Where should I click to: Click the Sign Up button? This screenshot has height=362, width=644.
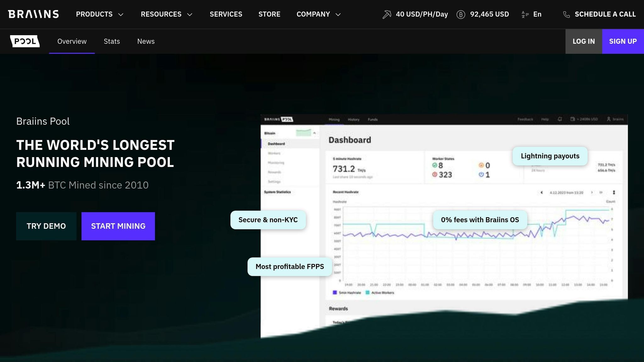(623, 41)
